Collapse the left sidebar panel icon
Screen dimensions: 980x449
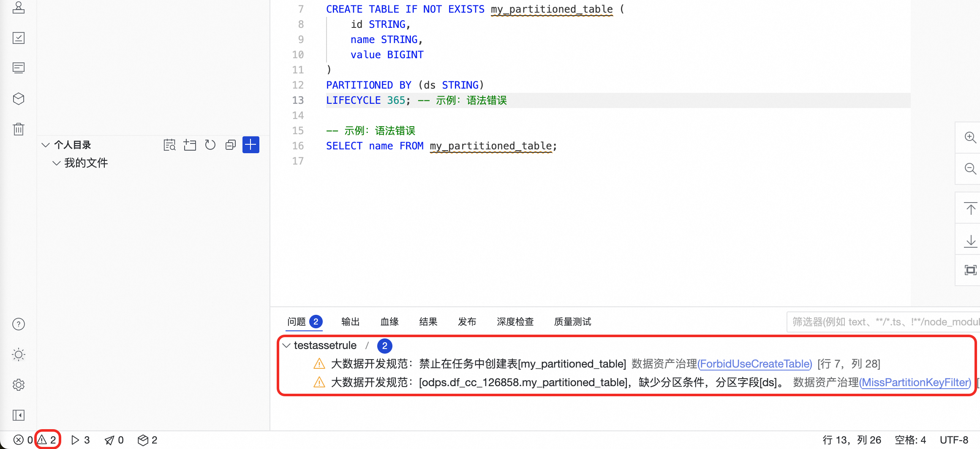[19, 415]
